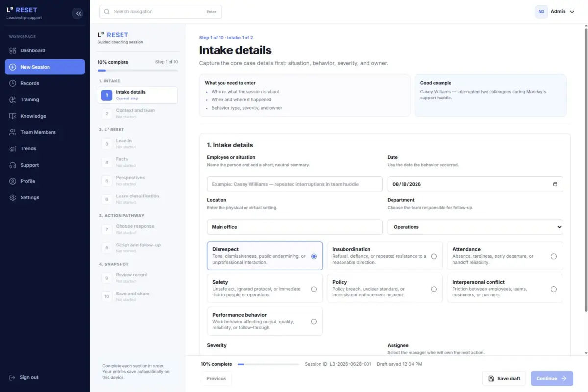Open Training from its sidebar icon

(x=12, y=99)
